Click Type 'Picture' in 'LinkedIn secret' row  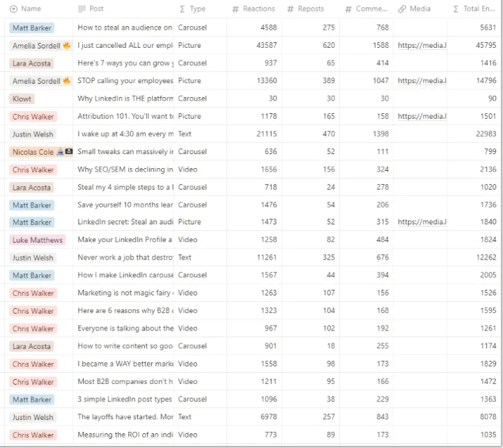coord(189,222)
